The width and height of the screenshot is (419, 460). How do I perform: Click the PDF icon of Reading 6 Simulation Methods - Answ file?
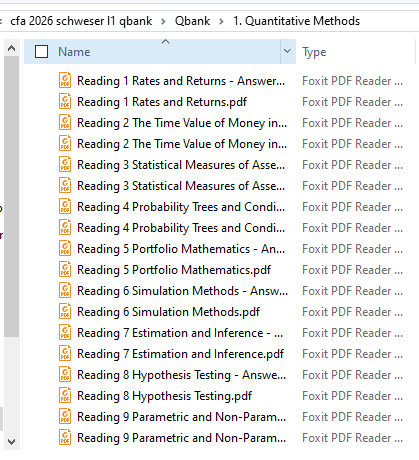(x=65, y=291)
